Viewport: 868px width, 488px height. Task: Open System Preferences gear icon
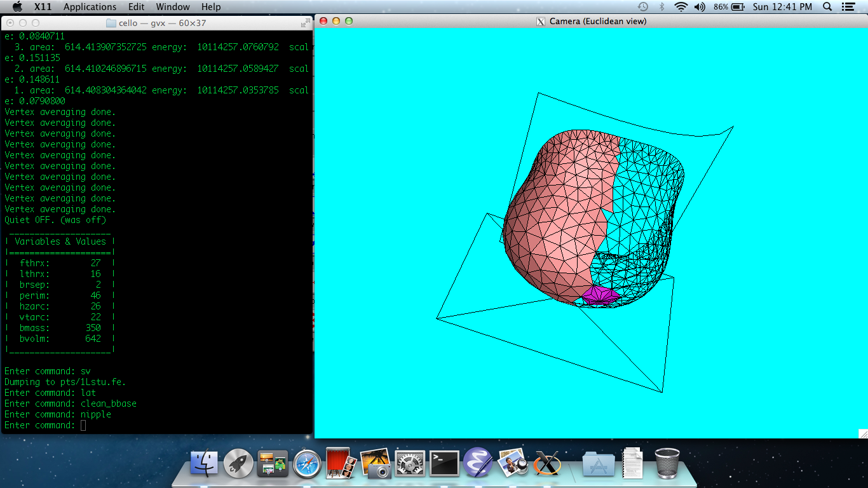click(x=410, y=463)
